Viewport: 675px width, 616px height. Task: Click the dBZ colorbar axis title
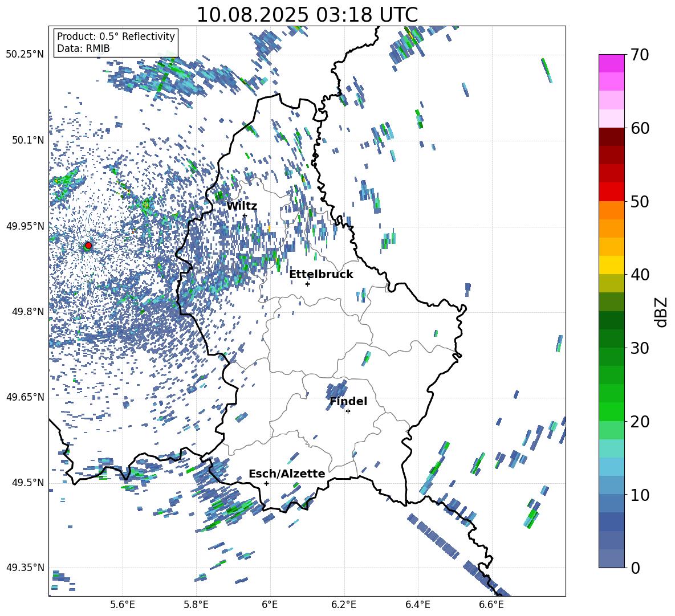[662, 312]
